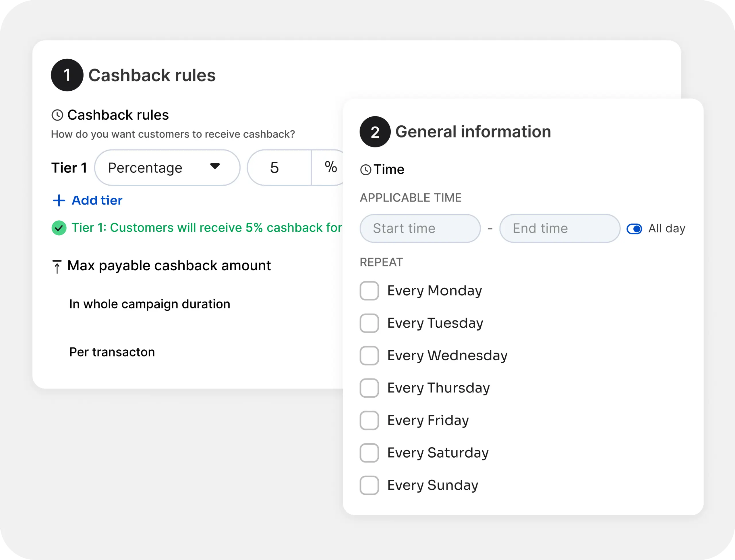Click the green checkmark icon for Tier 1
Screen dimensions: 735x560
point(59,228)
